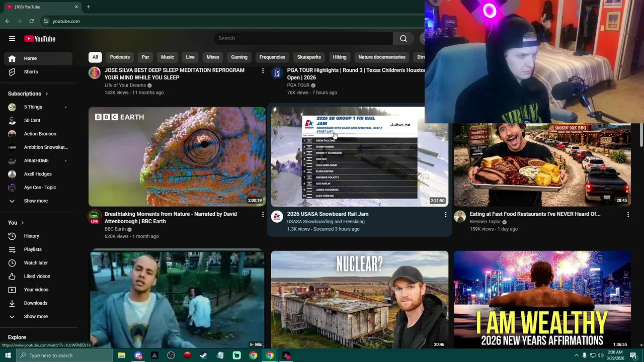Show hidden system tray icons
Screen dimensions: 644x362
[x=576, y=355]
